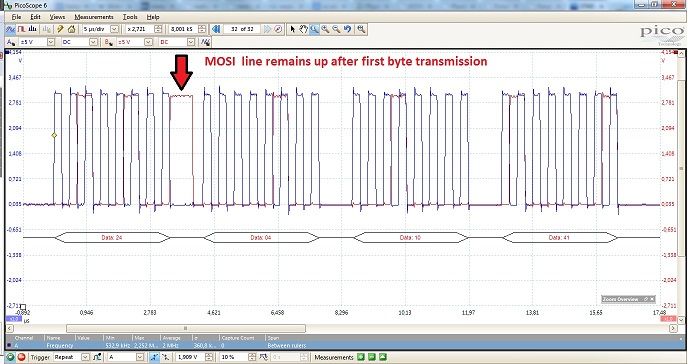Open advanced trigger settings icon

click(97, 357)
